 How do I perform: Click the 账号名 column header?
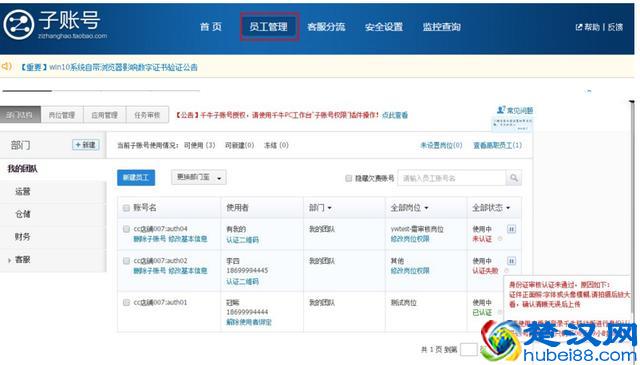click(x=145, y=208)
